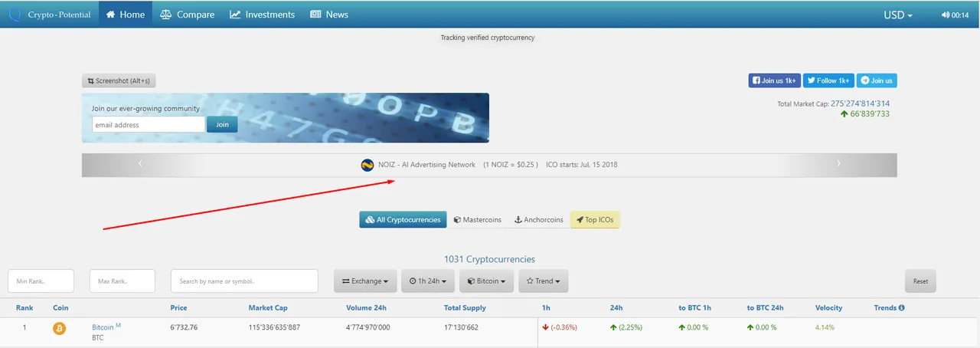Image resolution: width=980 pixels, height=348 pixels.
Task: Expand the 1h 24h dropdown
Action: click(428, 281)
